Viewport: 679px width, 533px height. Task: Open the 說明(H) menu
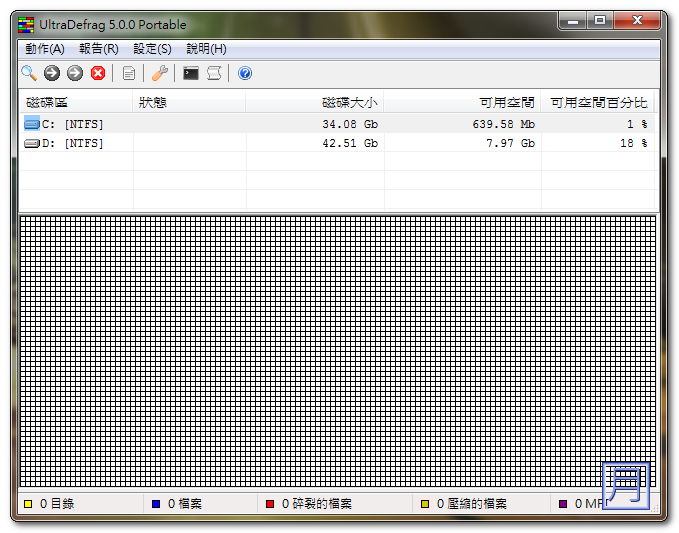(207, 49)
